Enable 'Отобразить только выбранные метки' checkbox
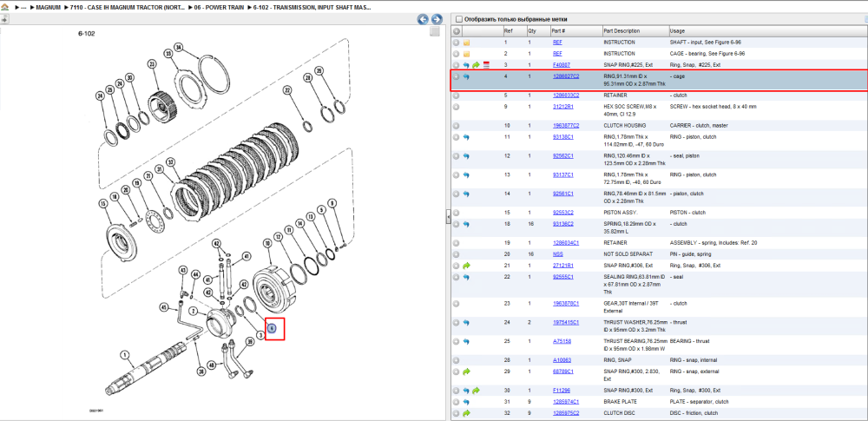 point(458,19)
